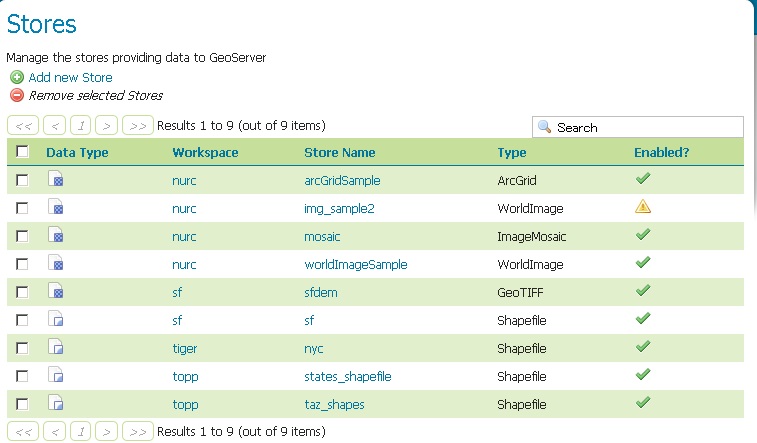Click the Enabled? column header
The height and width of the screenshot is (443, 757).
click(x=661, y=153)
